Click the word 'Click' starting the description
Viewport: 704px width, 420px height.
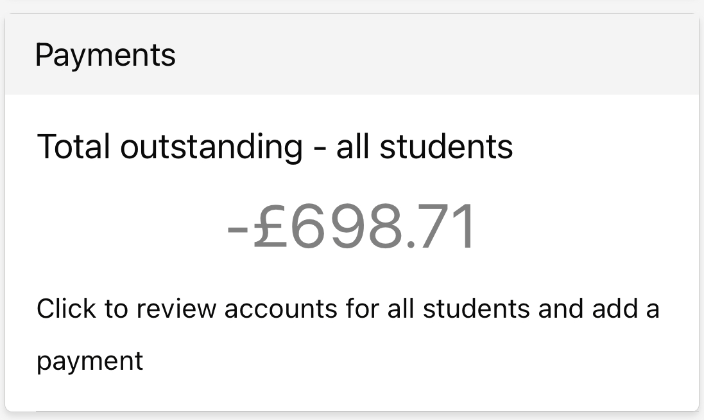[68, 308]
